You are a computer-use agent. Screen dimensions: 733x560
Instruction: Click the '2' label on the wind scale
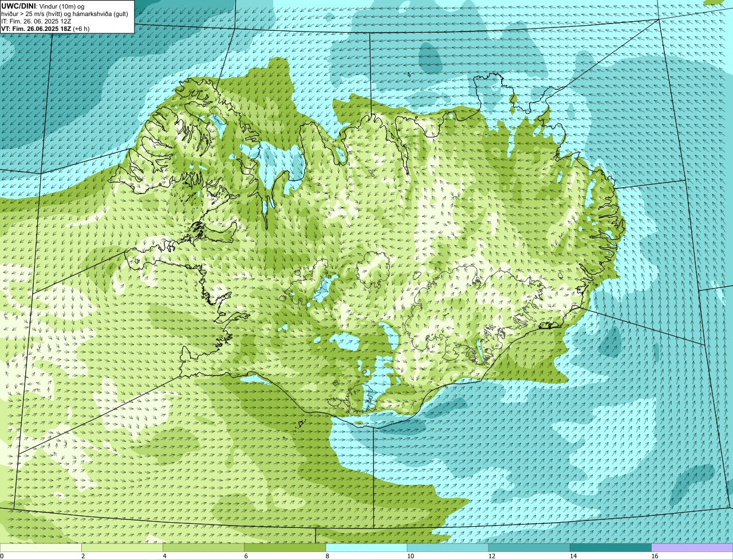pyautogui.click(x=83, y=556)
